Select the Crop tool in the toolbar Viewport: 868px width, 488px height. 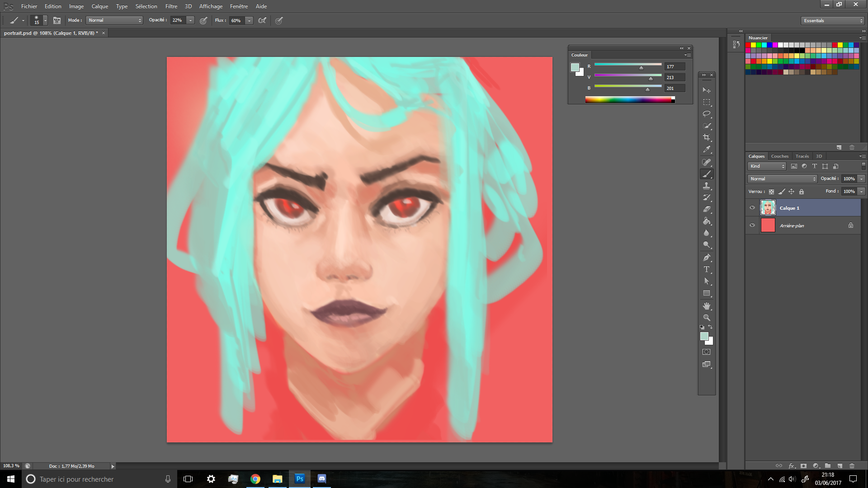coord(707,138)
